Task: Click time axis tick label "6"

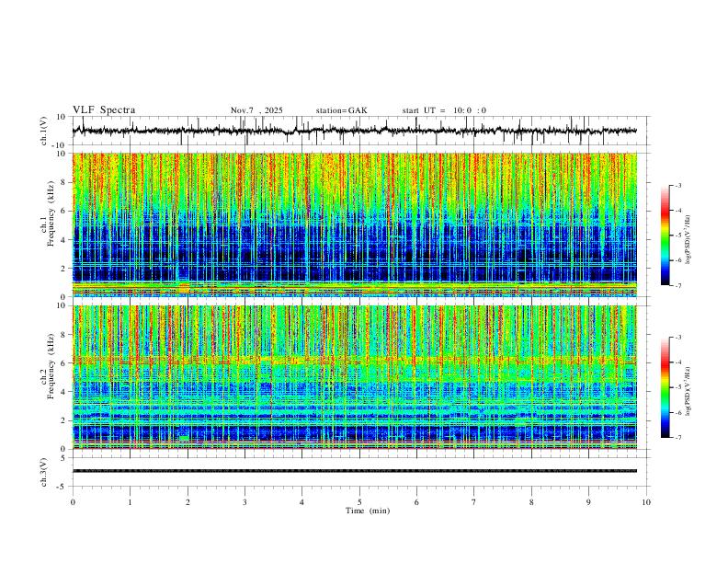Action: coord(416,502)
